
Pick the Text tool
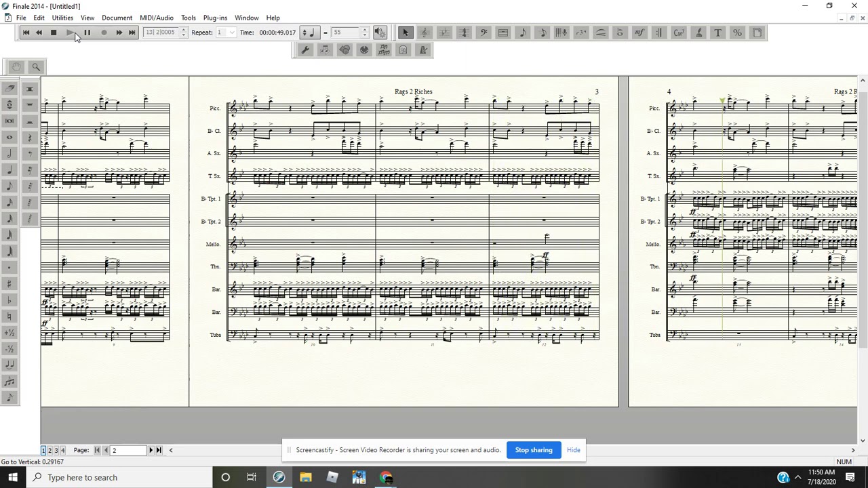718,33
